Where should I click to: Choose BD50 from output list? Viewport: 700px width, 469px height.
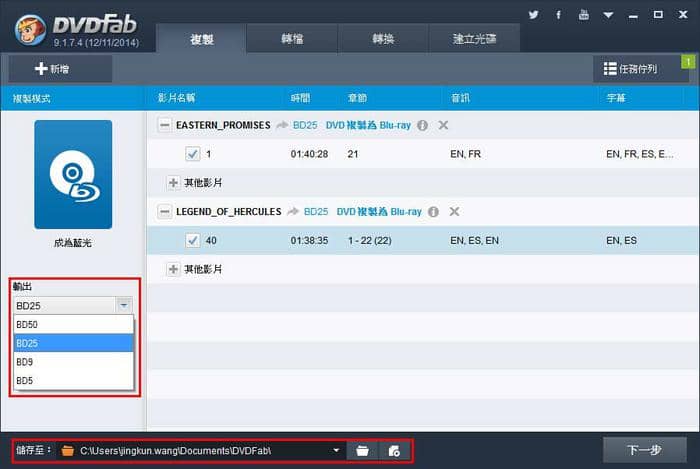[x=74, y=324]
